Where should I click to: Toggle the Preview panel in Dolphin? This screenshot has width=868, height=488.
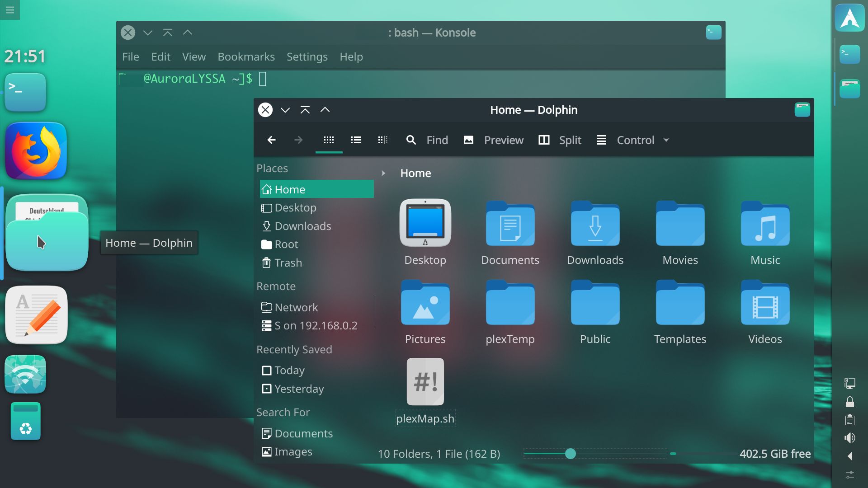click(x=493, y=140)
